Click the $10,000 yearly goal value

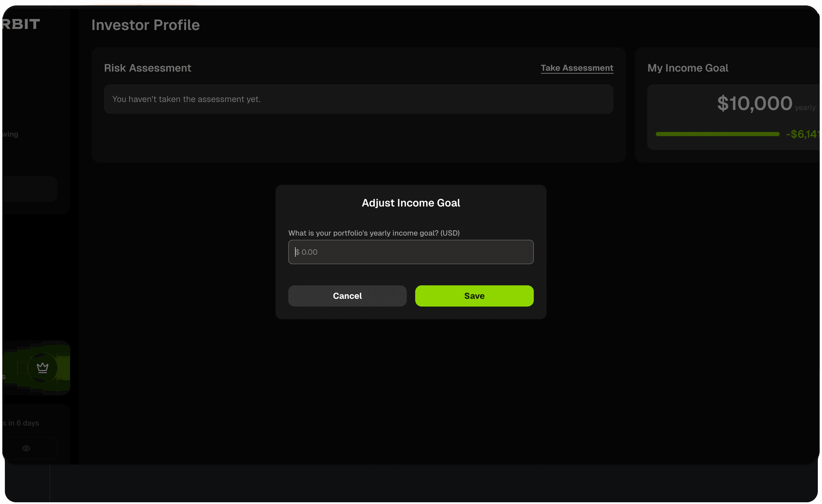coord(755,103)
